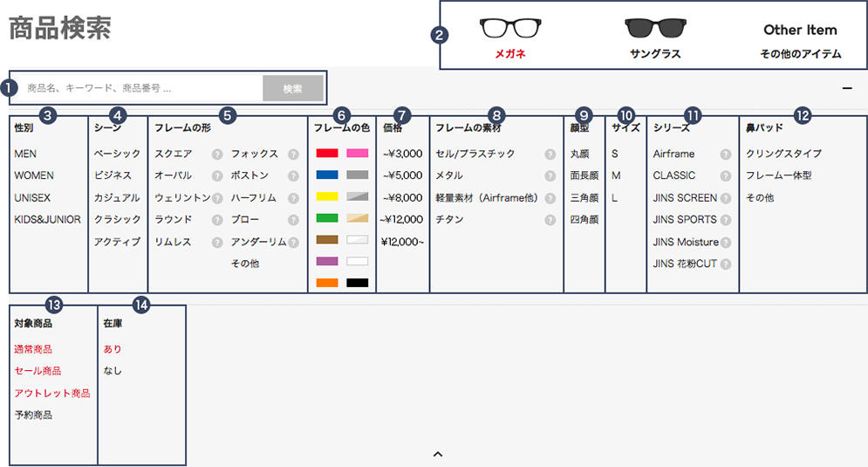Click the help icon next to スクエア
The height and width of the screenshot is (467, 868).
pos(217,154)
